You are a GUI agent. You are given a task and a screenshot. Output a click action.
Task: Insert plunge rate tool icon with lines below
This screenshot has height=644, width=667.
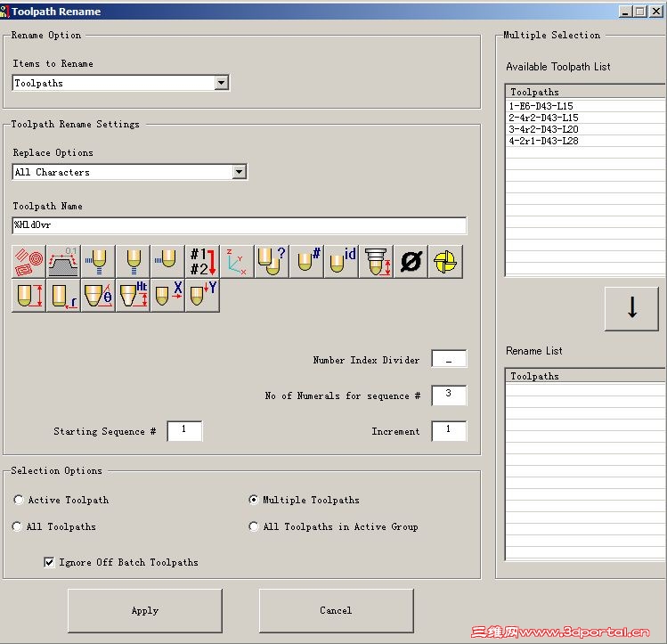coord(134,262)
